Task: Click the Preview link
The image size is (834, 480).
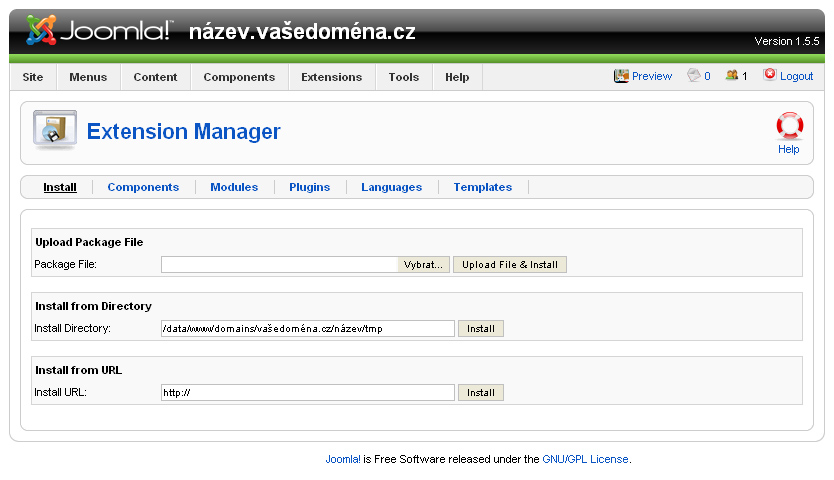Action: [x=652, y=76]
